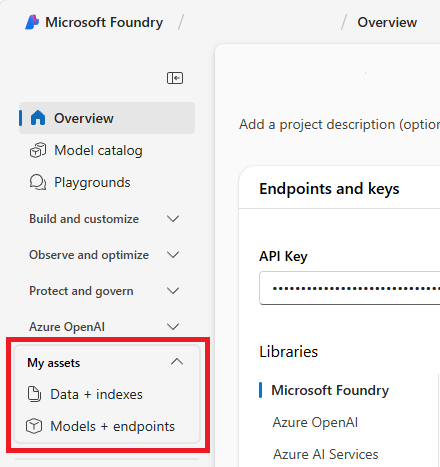The height and width of the screenshot is (467, 440).
Task: Click the Endpoints and keys heading
Action: [329, 189]
